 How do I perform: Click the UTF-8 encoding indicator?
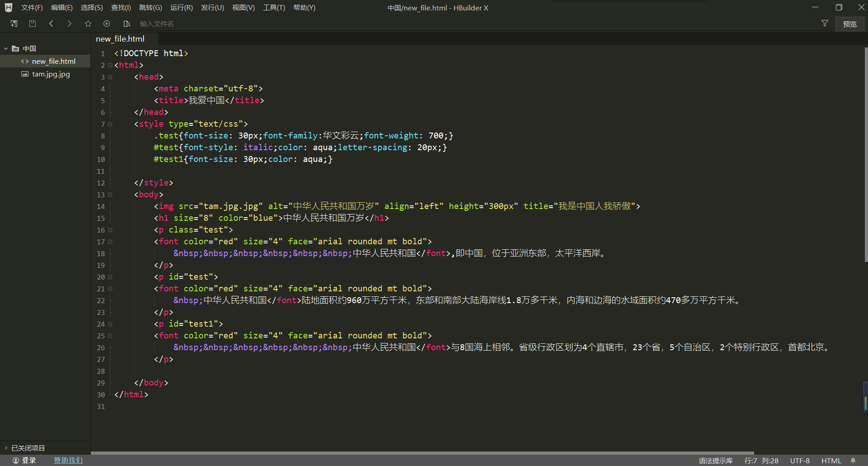[800, 461]
